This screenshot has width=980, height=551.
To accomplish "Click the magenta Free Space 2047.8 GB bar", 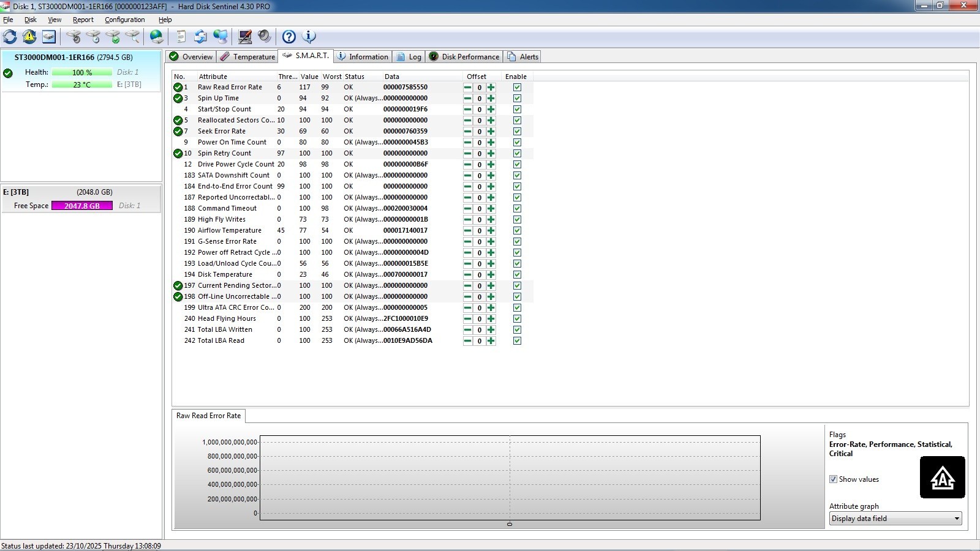I will pos(82,206).
